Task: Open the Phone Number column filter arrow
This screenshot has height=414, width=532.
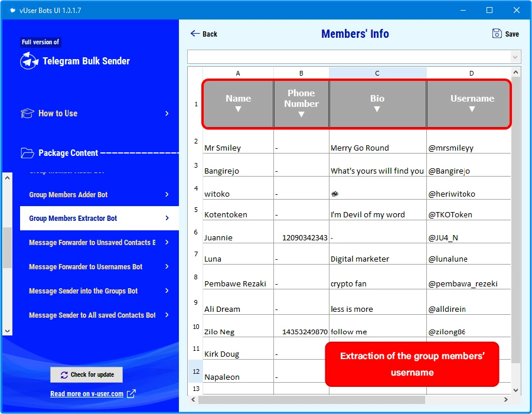Action: pos(301,115)
